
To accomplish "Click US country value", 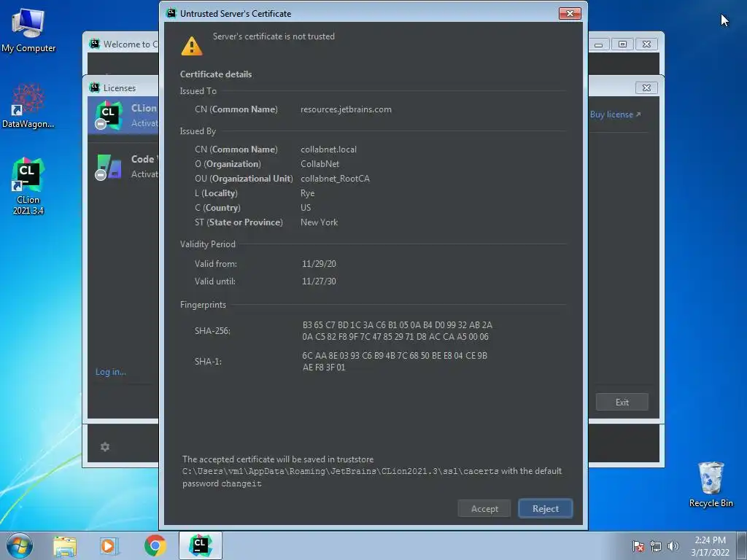I will pyautogui.click(x=306, y=208).
